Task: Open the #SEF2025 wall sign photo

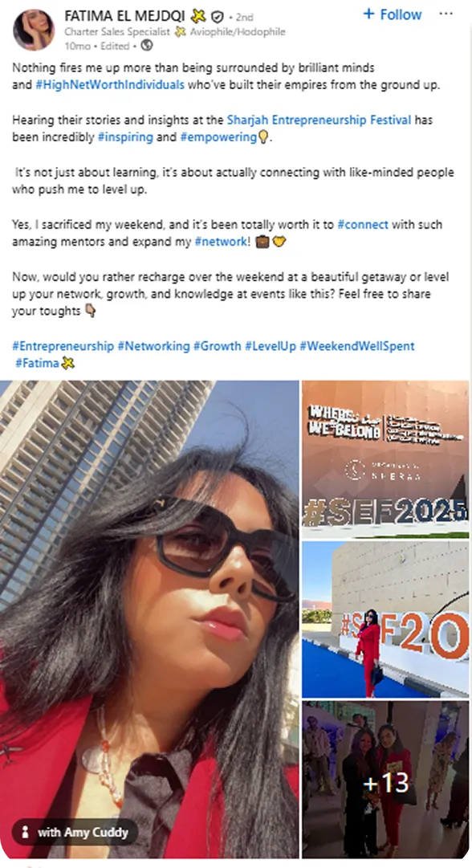Action: pyautogui.click(x=385, y=459)
